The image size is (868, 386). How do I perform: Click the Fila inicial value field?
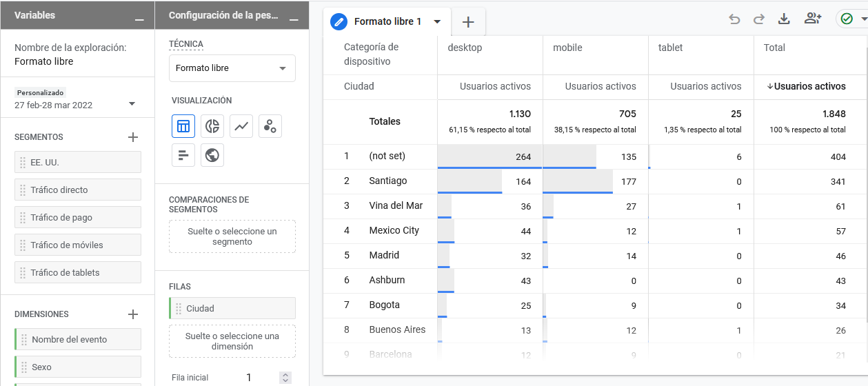click(249, 378)
